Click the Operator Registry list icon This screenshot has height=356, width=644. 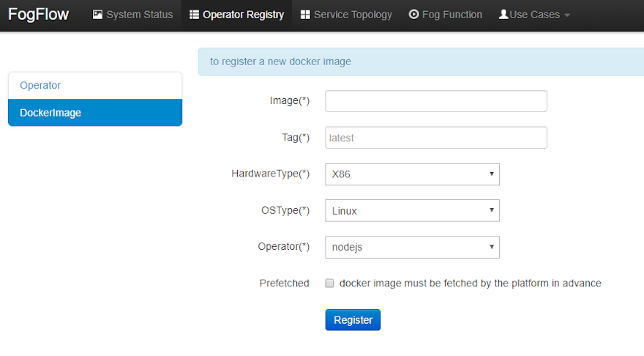coord(195,15)
